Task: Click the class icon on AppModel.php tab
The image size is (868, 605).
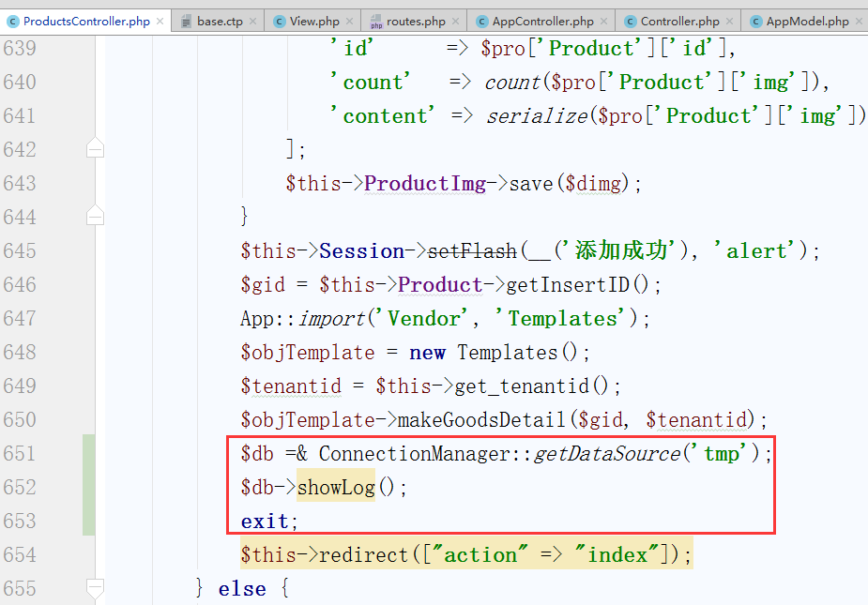Action: 755,21
